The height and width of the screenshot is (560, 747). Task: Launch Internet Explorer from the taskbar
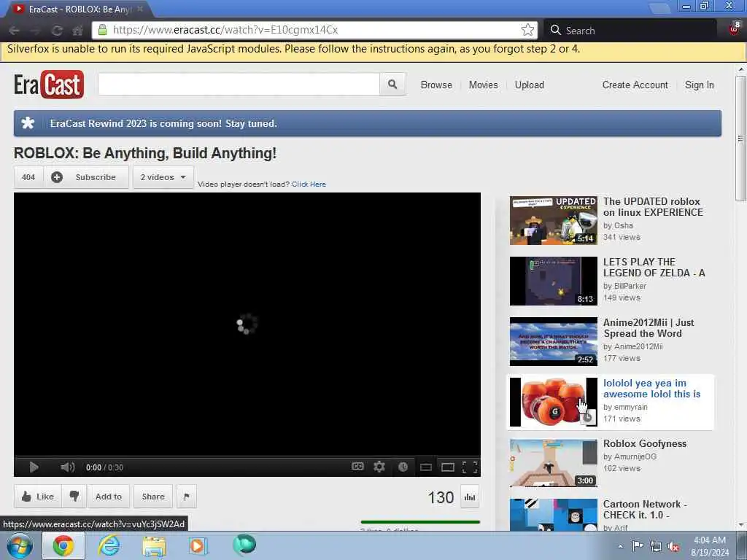pos(109,545)
